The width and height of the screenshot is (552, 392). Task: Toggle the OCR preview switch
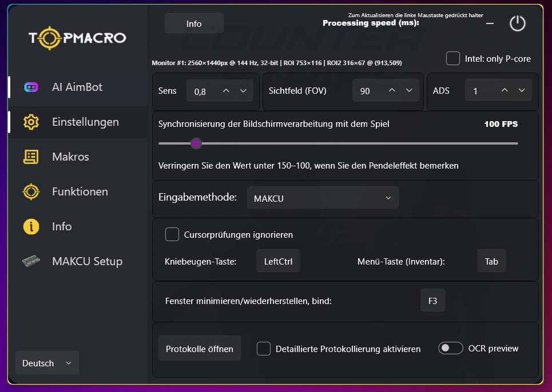pos(450,348)
